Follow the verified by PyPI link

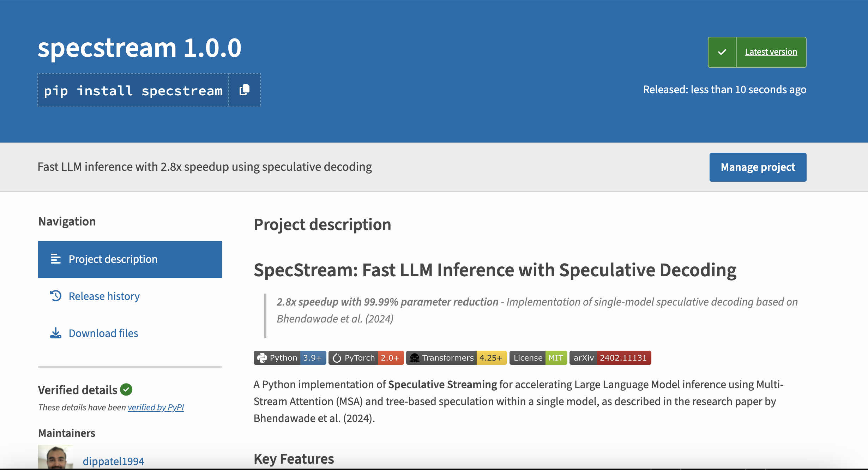point(156,407)
